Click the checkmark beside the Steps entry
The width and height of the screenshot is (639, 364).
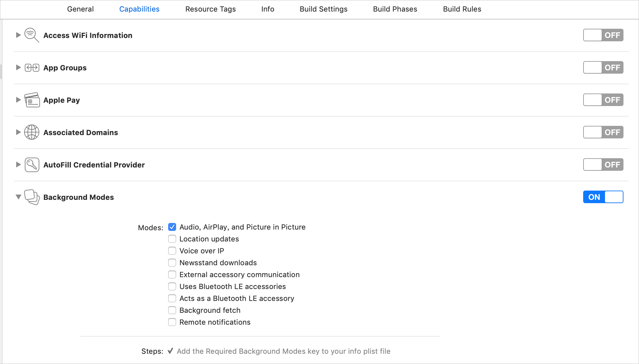[170, 351]
